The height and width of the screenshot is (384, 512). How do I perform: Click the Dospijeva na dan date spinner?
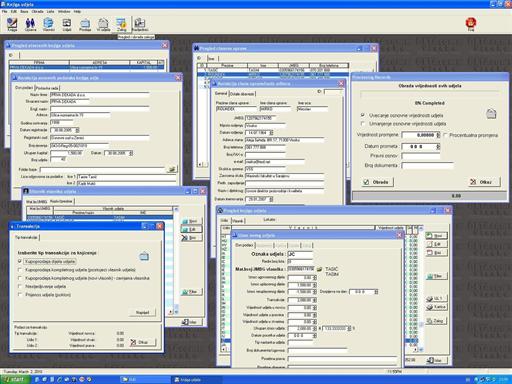pos(376,292)
